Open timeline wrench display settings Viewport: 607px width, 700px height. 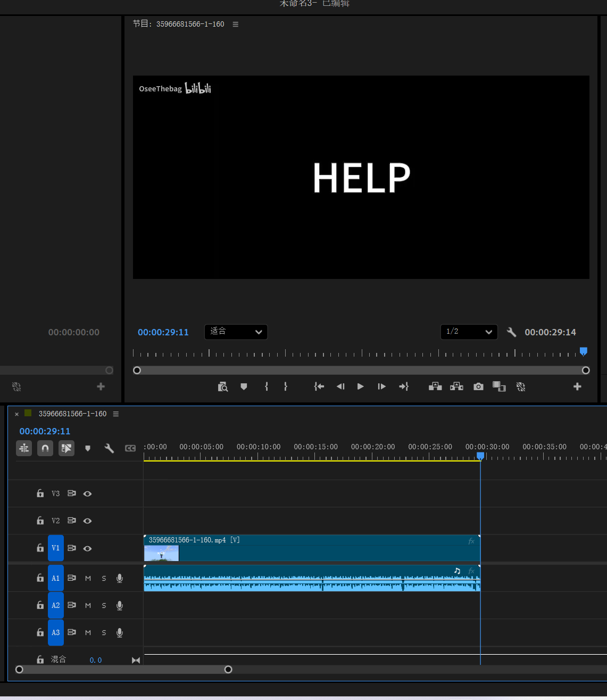point(109,448)
